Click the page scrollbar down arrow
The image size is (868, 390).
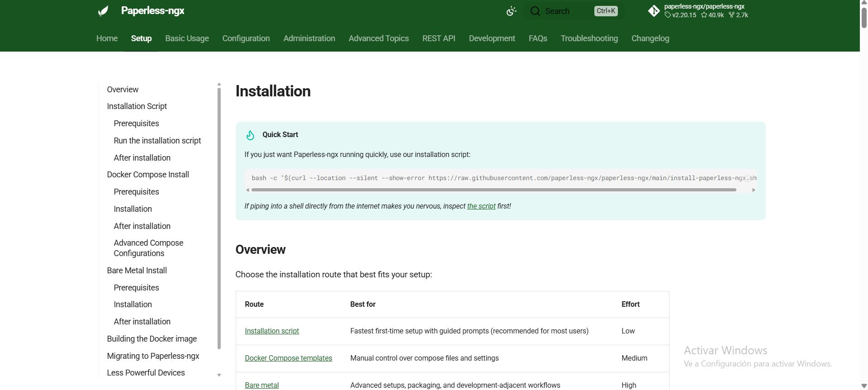864,386
